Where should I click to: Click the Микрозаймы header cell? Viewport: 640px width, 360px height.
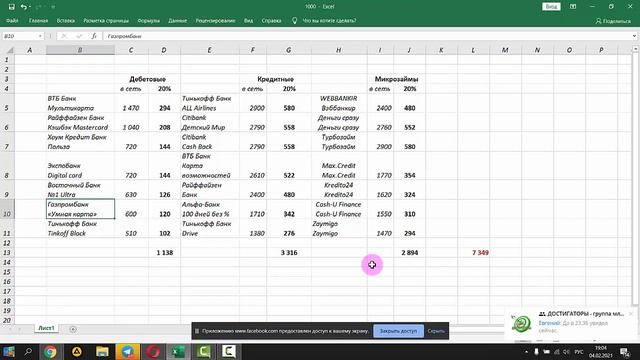(396, 79)
